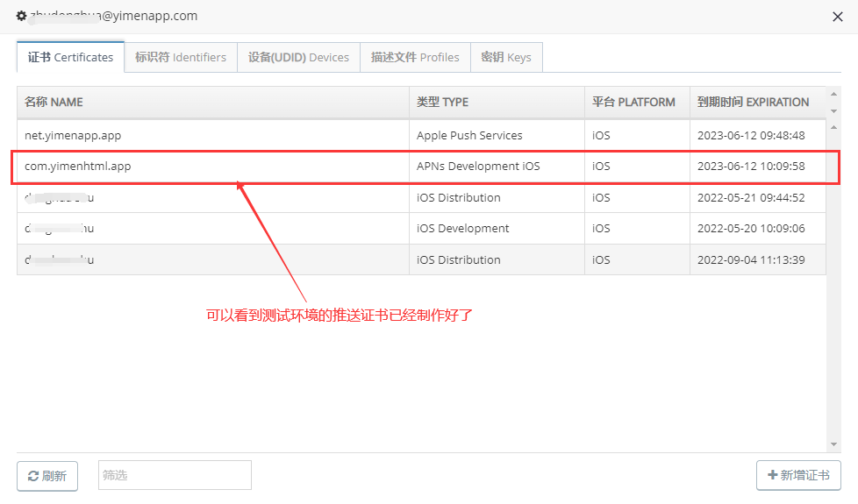The height and width of the screenshot is (504, 858).
Task: Sort by the 名称 NAME column header
Action: click(213, 103)
